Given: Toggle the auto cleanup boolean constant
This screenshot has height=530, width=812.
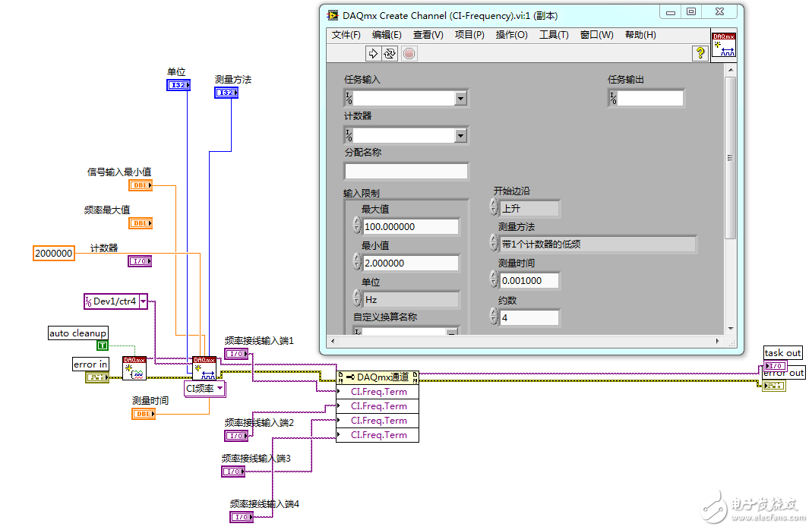Looking at the screenshot, I should (x=103, y=345).
